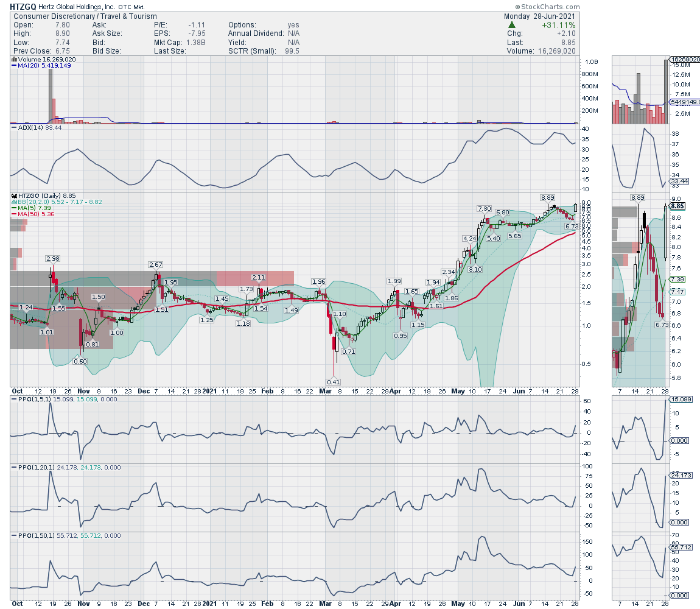Click the 0.95 April low price label

401,336
